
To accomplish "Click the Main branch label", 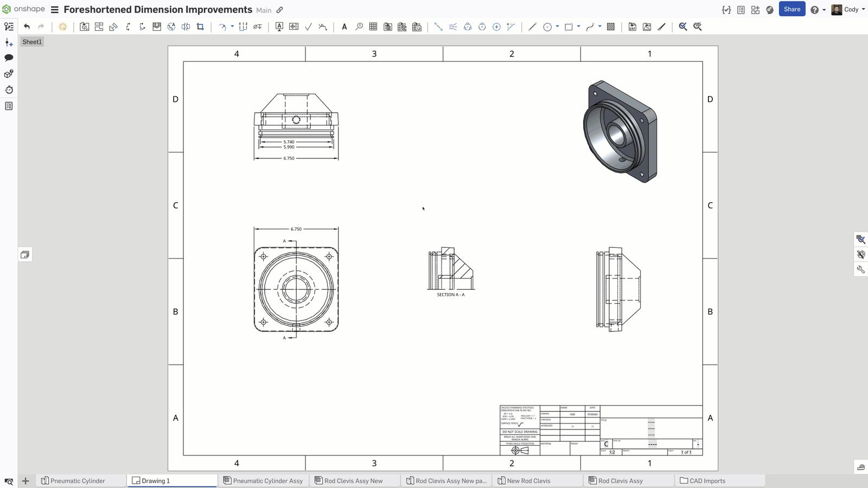I will click(264, 10).
